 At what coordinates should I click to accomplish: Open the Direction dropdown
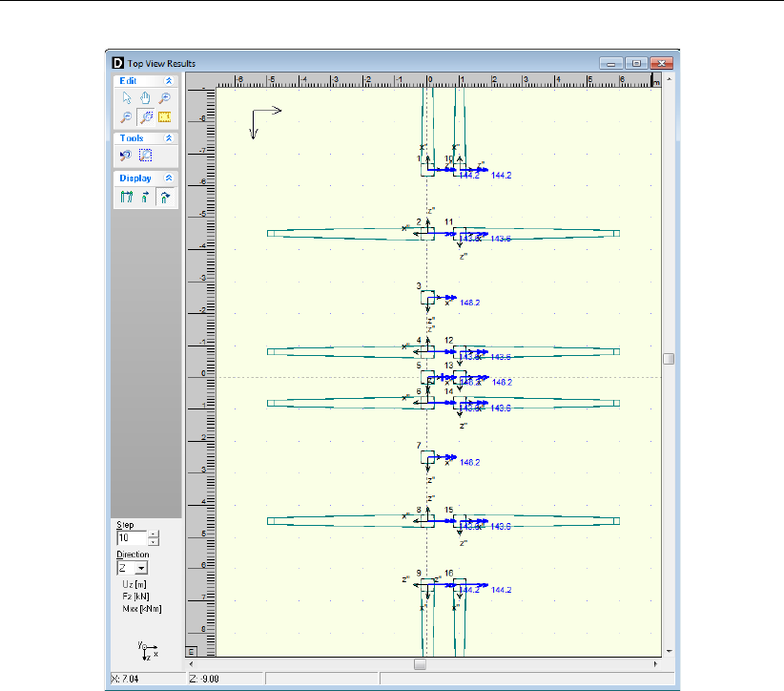141,568
